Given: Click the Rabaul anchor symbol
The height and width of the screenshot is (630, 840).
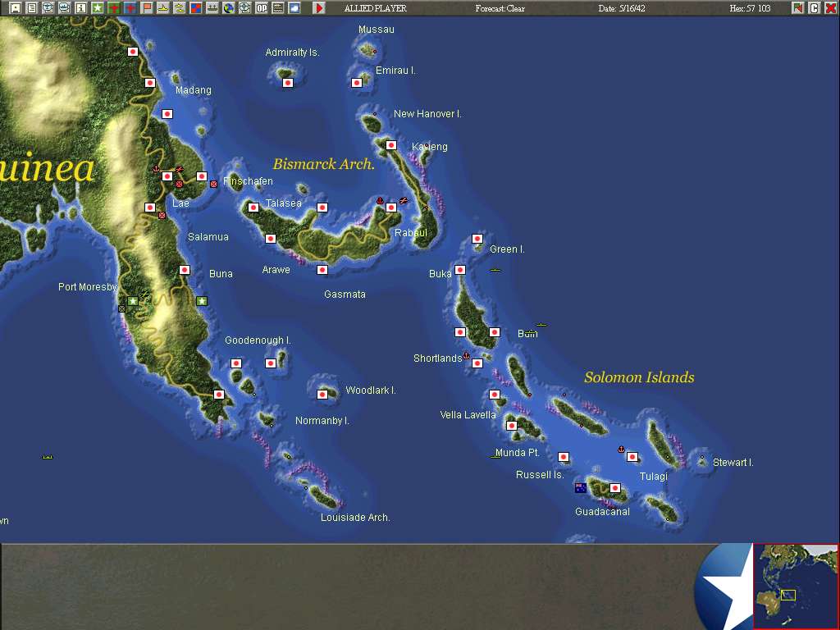Looking at the screenshot, I should [x=379, y=199].
